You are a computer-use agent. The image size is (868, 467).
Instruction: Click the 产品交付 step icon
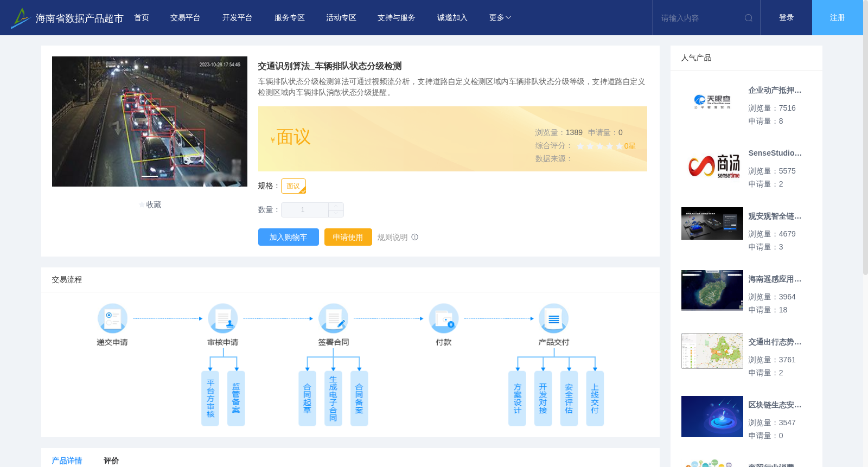(x=554, y=318)
